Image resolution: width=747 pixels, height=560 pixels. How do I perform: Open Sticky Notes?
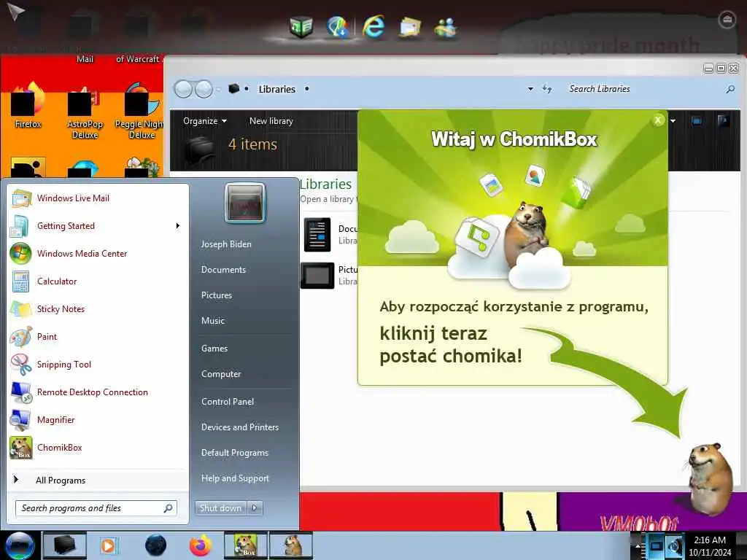[x=98, y=308]
